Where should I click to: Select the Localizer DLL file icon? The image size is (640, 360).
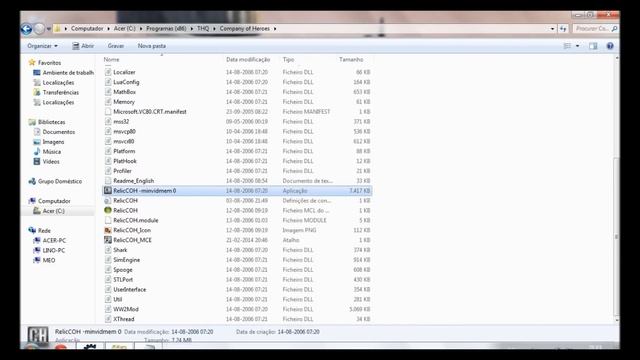tap(108, 72)
